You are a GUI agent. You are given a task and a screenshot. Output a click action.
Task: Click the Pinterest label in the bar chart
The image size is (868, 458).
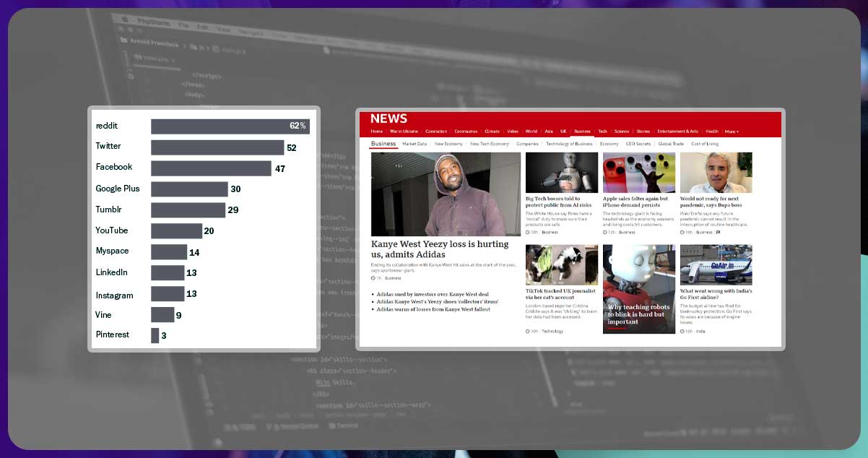click(x=113, y=334)
